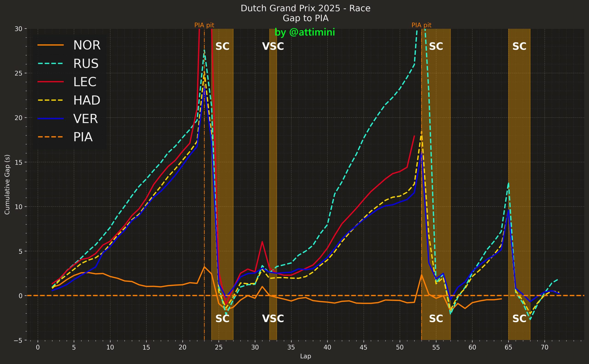This screenshot has height=364, width=589.
Task: Pick the LEC entry text in the legend
Action: tap(85, 82)
